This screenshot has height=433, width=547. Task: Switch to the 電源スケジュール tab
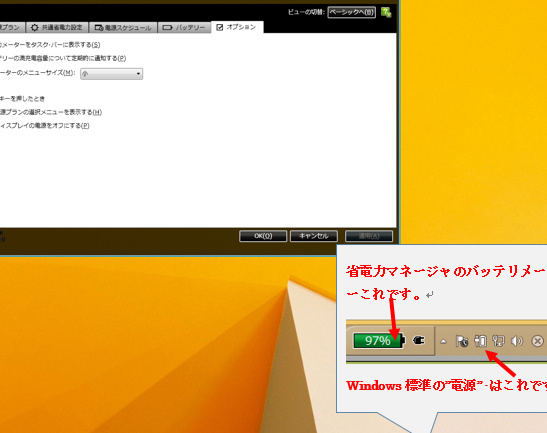click(123, 27)
